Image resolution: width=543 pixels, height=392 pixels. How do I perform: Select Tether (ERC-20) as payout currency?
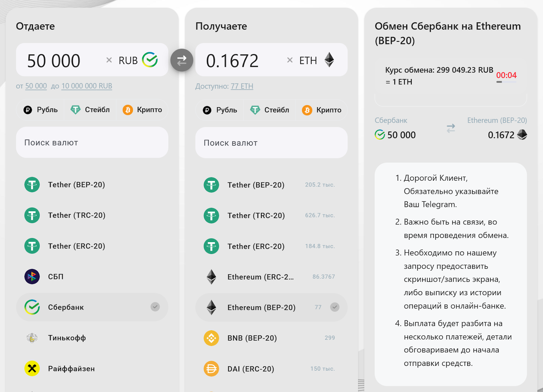point(256,246)
